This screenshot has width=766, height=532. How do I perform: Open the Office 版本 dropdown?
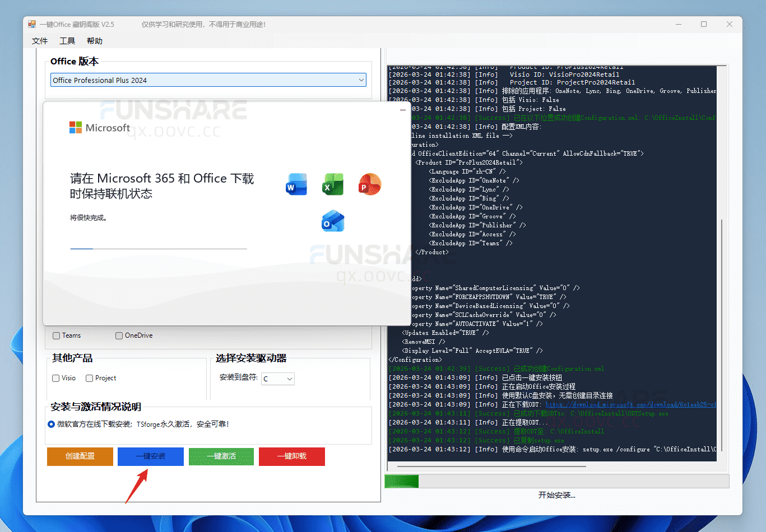click(x=208, y=80)
